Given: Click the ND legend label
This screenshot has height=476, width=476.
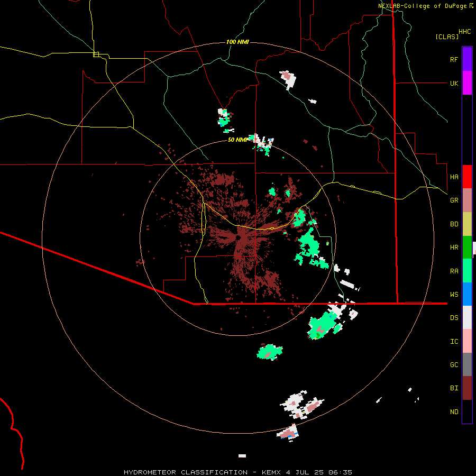Looking at the screenshot, I should [454, 412].
